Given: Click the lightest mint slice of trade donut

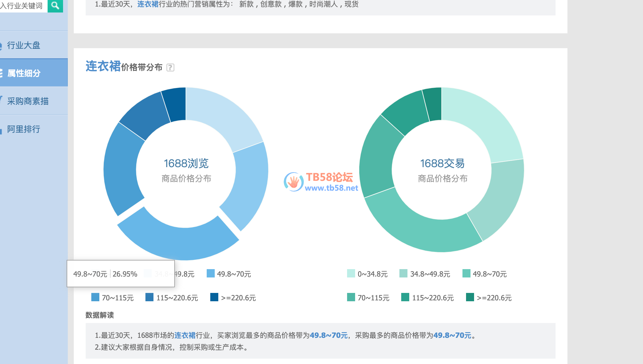Looking at the screenshot, I should (x=485, y=122).
